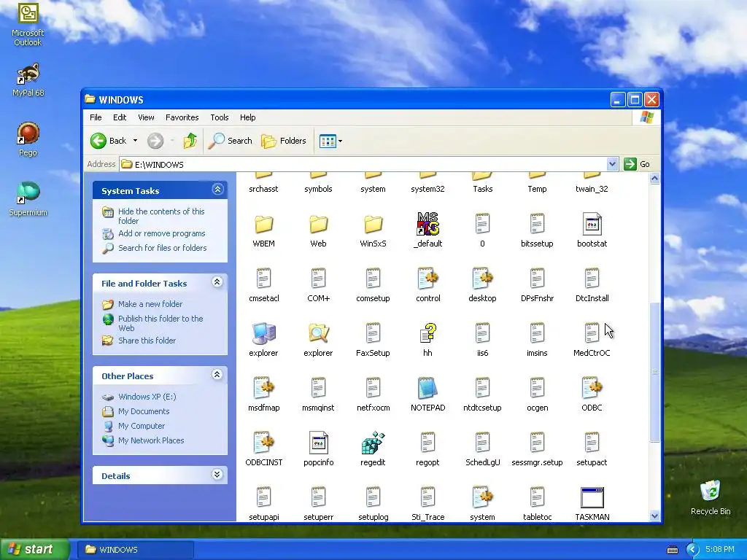Click the scrollbar up arrow
Viewport: 747px width, 560px height.
(x=654, y=179)
